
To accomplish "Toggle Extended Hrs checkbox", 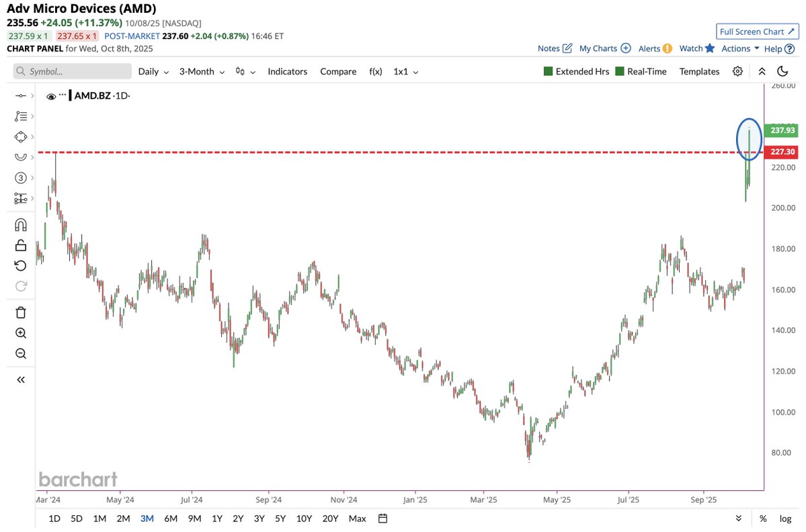I will (x=548, y=71).
